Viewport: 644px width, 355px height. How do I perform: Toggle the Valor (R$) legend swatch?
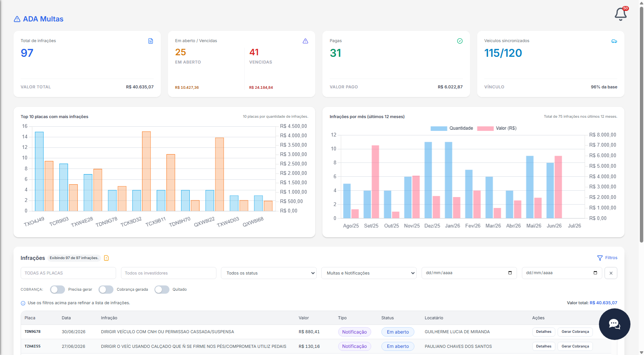485,129
